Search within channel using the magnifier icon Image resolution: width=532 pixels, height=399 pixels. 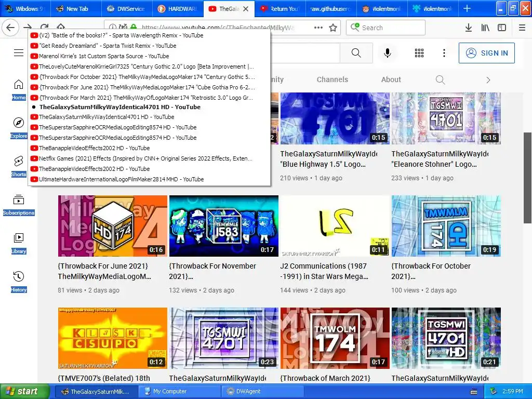(x=440, y=79)
